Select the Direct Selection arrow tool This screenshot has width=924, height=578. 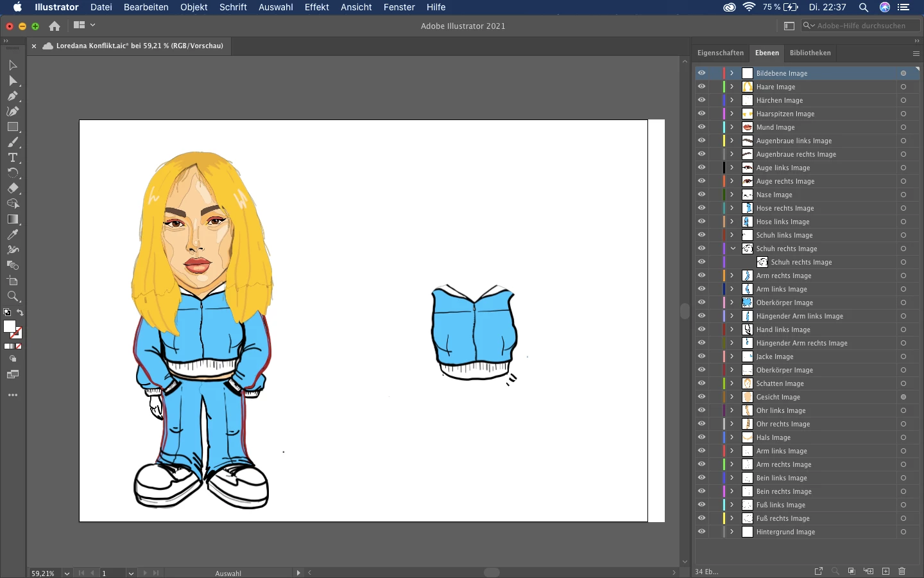(13, 80)
